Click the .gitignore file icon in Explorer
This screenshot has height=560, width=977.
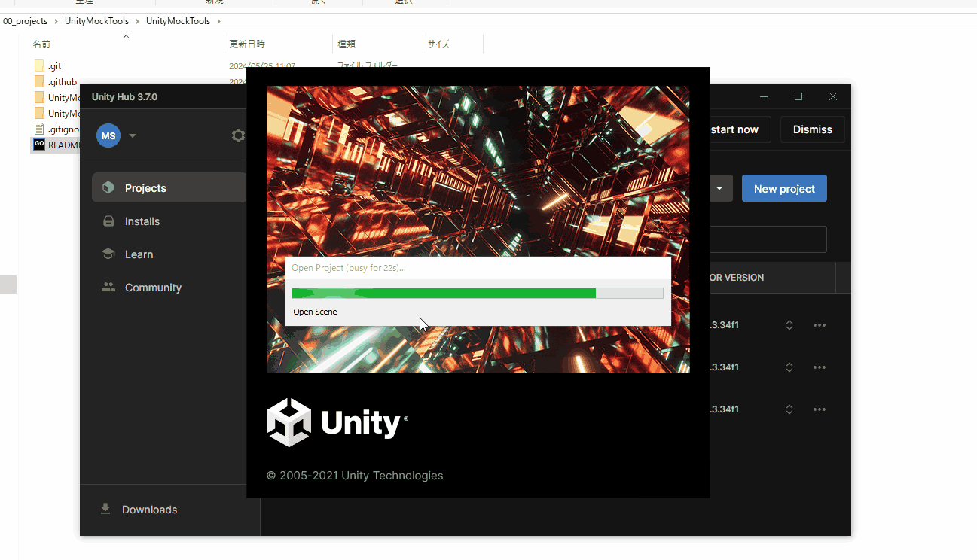[x=39, y=129]
